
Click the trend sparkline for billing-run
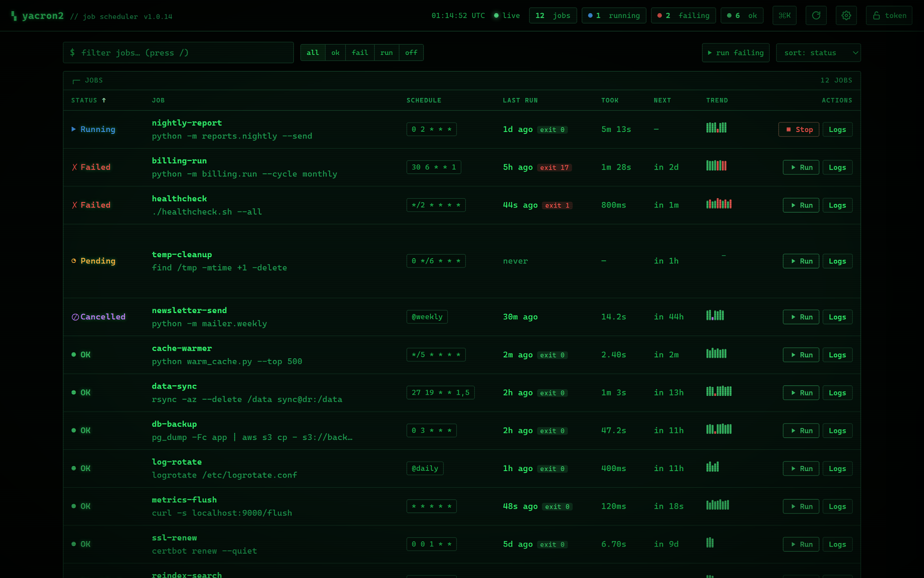pyautogui.click(x=716, y=165)
